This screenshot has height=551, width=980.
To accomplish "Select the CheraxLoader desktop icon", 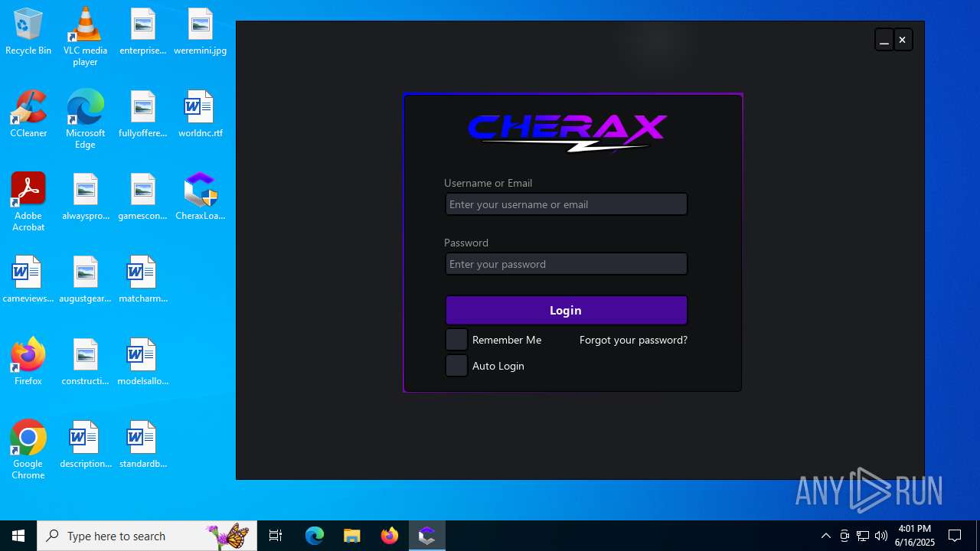I will [200, 197].
